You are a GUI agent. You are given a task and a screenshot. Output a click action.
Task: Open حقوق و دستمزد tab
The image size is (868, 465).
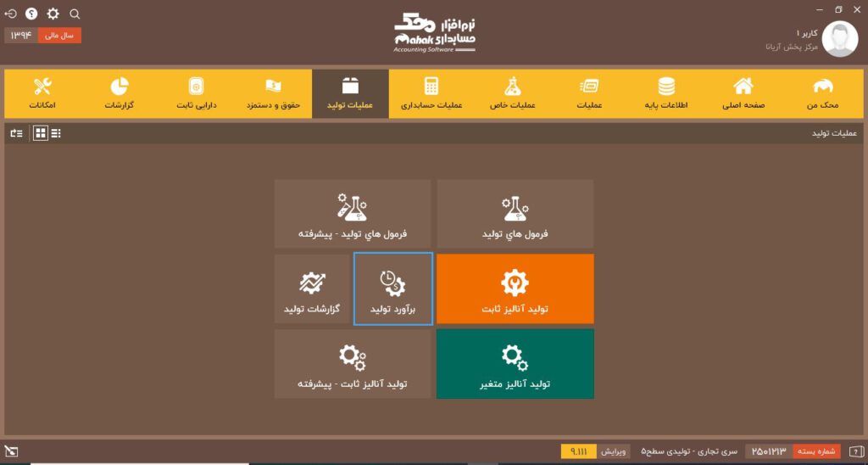point(273,93)
